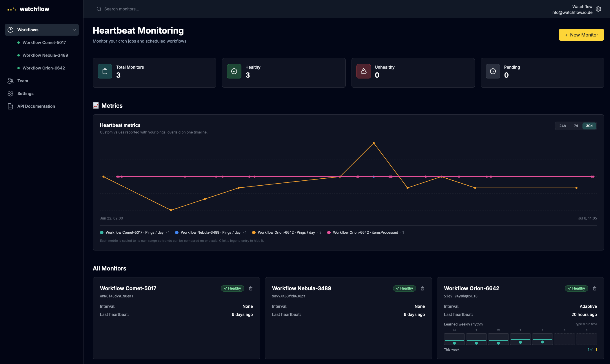Viewport: 610px width, 364px height.
Task: Click the Adaptive interval value
Action: pos(588,306)
